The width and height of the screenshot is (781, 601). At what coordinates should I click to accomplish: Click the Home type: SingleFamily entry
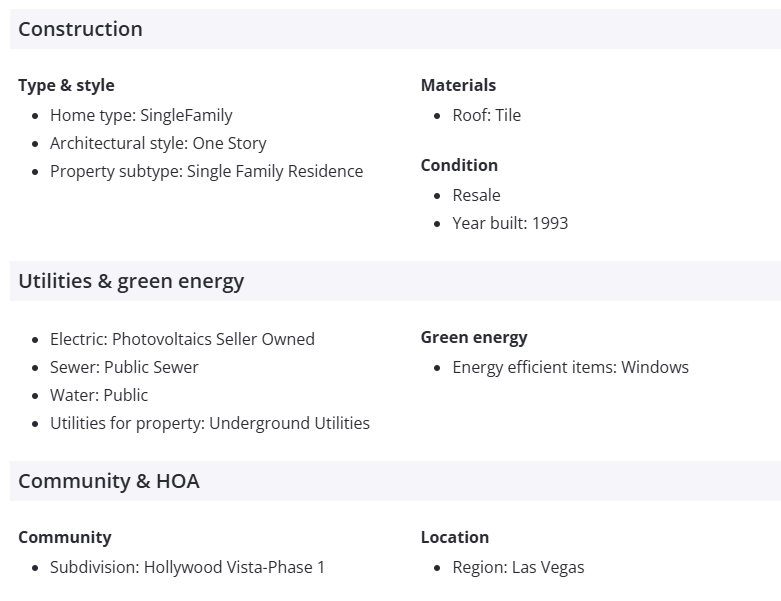click(141, 115)
